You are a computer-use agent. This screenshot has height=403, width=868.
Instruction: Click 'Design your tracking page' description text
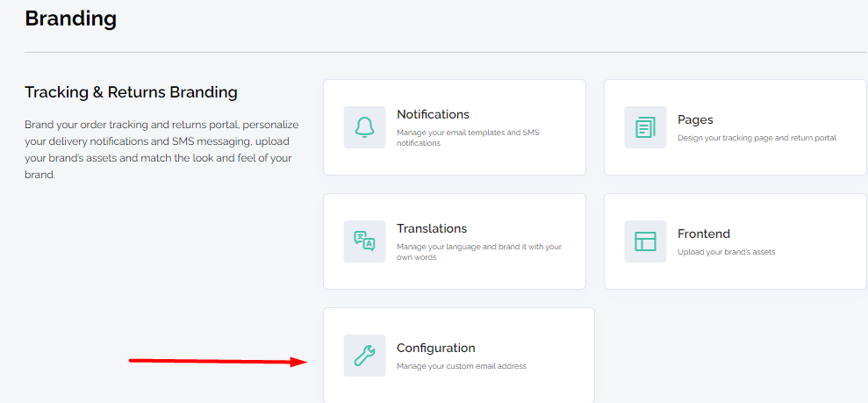(x=757, y=138)
